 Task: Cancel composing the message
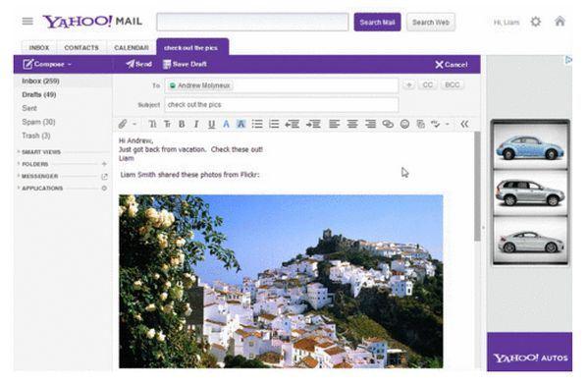[x=452, y=65]
